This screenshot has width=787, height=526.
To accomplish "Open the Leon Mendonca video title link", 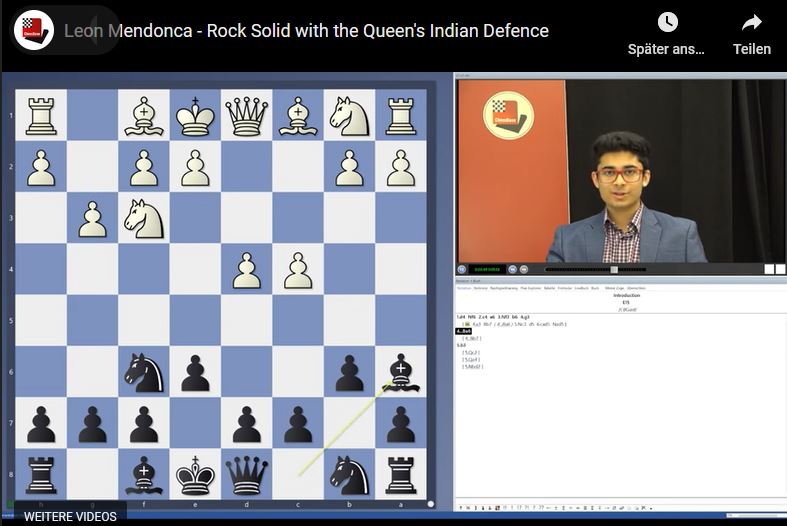I will click(306, 31).
